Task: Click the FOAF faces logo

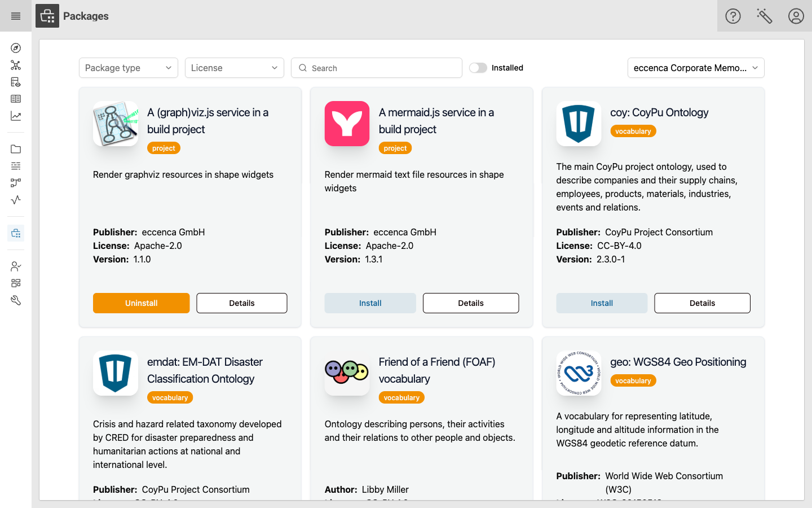Action: 347,373
